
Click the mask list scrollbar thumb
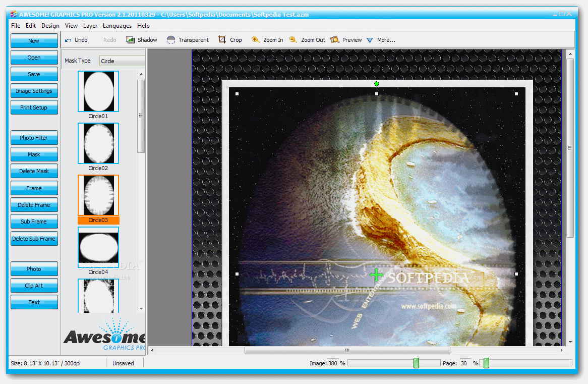click(x=141, y=116)
